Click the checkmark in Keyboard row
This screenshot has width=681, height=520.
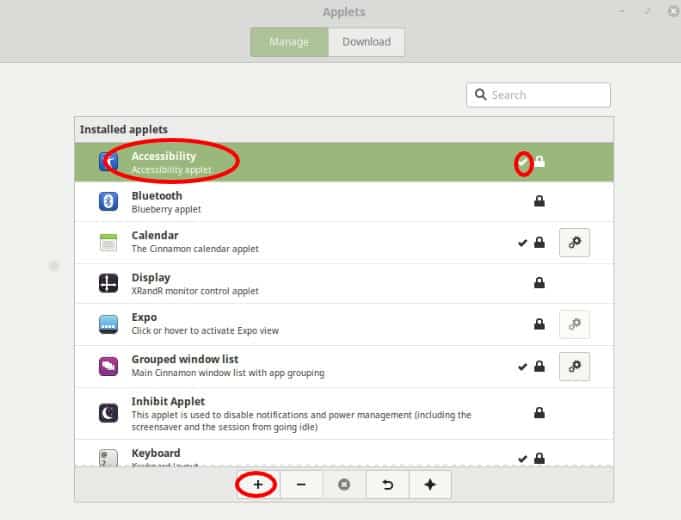click(522, 459)
